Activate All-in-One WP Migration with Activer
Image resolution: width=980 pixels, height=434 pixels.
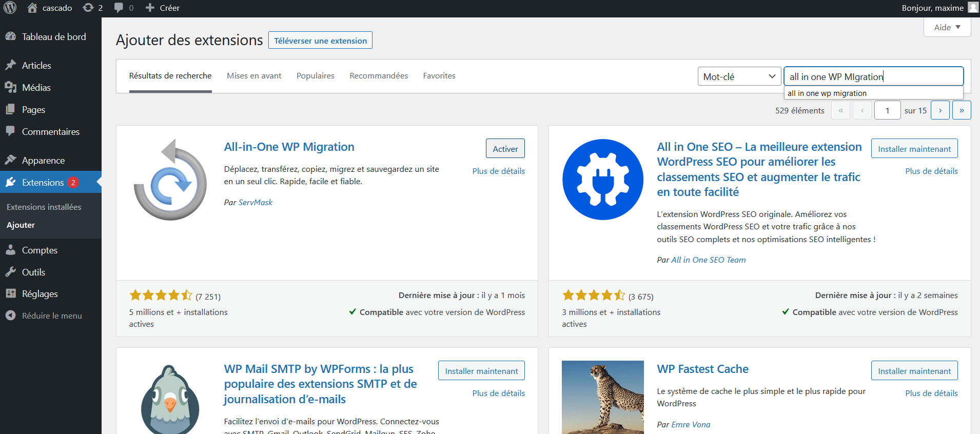(x=505, y=149)
